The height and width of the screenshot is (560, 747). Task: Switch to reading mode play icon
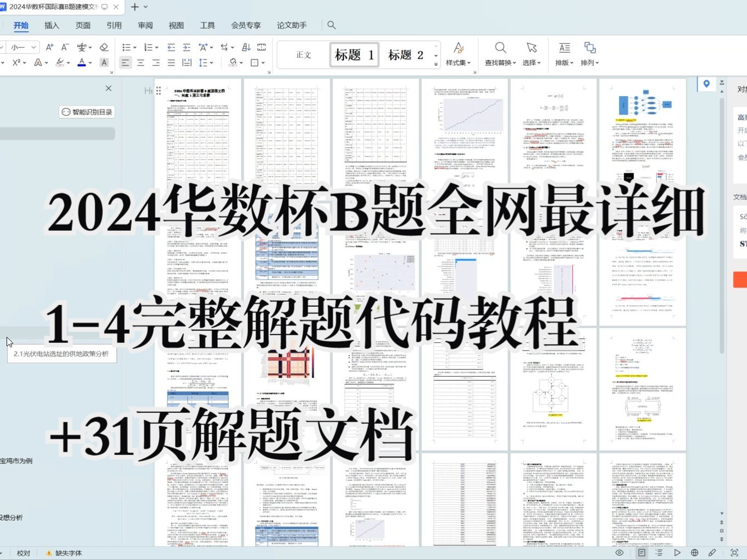pos(677,552)
